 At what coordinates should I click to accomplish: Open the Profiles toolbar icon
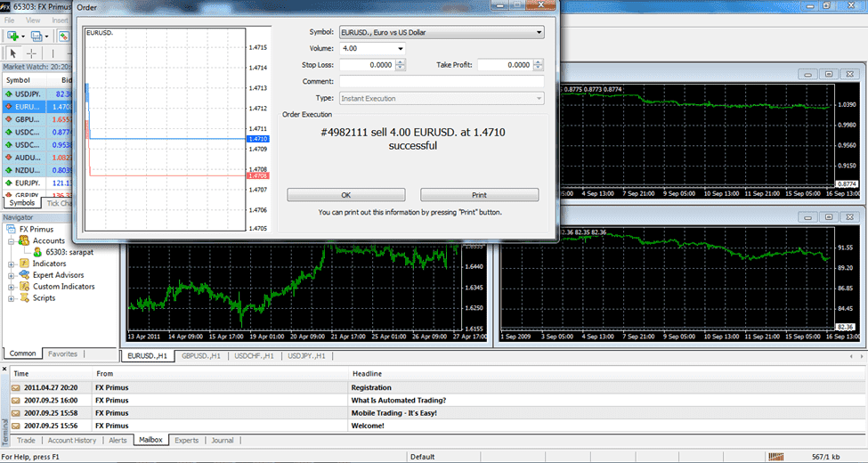(x=37, y=37)
